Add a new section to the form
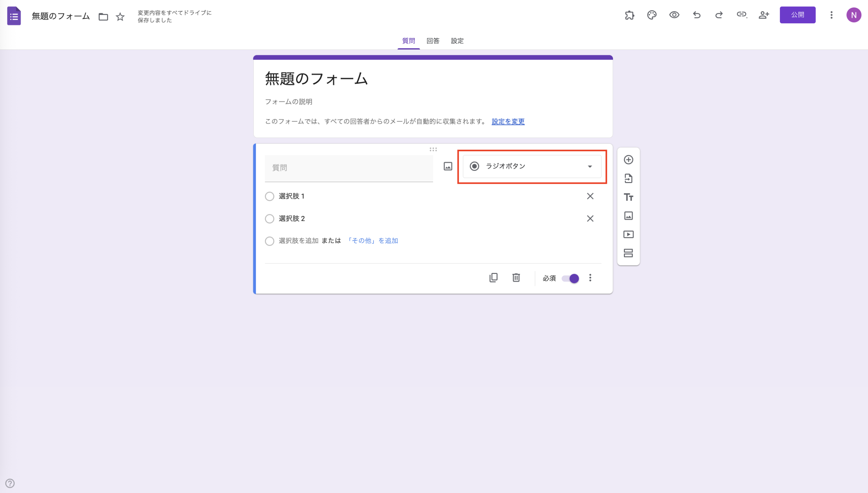868x493 pixels. click(x=629, y=253)
